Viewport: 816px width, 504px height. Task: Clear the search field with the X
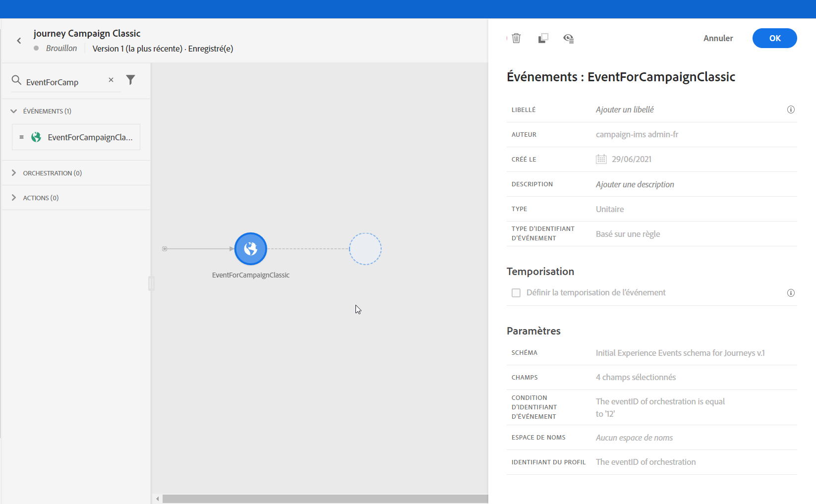click(x=111, y=80)
